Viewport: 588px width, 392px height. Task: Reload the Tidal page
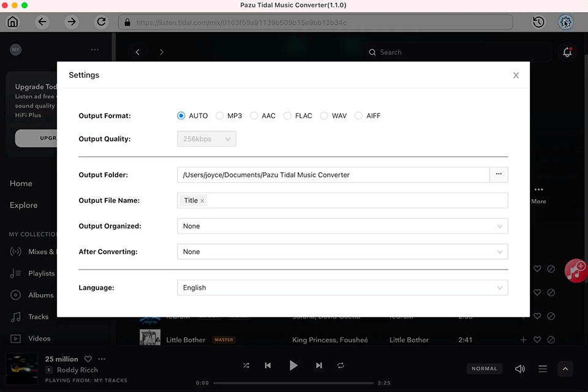click(101, 22)
